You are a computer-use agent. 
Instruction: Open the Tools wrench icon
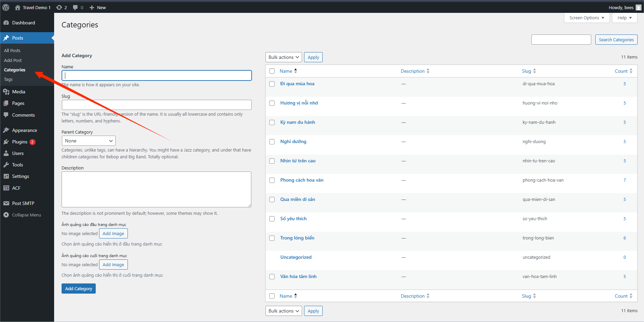[x=6, y=165]
